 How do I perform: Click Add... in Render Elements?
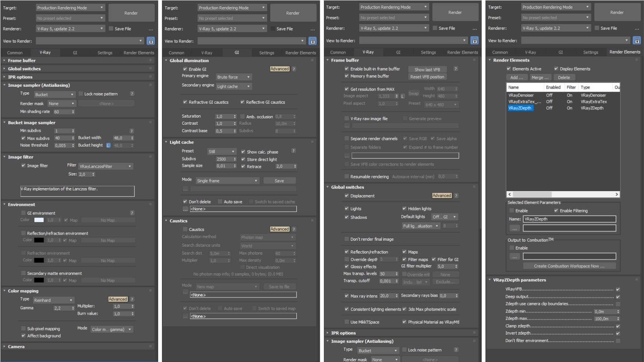pos(516,77)
